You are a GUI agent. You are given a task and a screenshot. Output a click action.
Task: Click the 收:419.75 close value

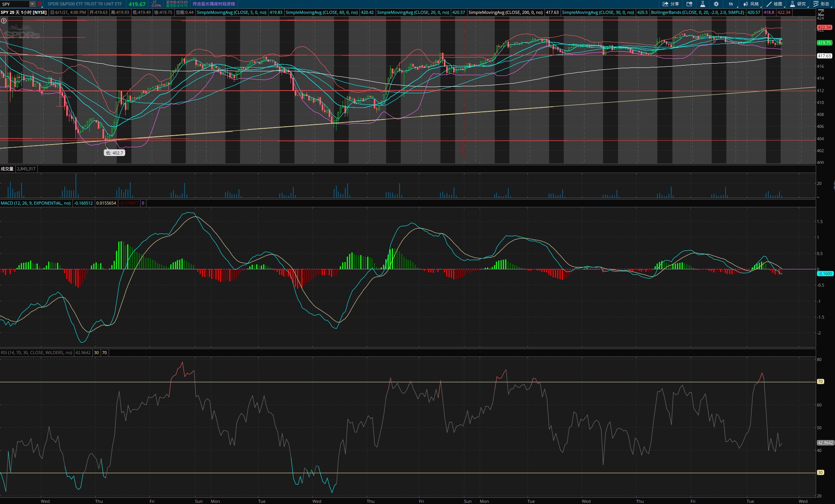point(163,12)
